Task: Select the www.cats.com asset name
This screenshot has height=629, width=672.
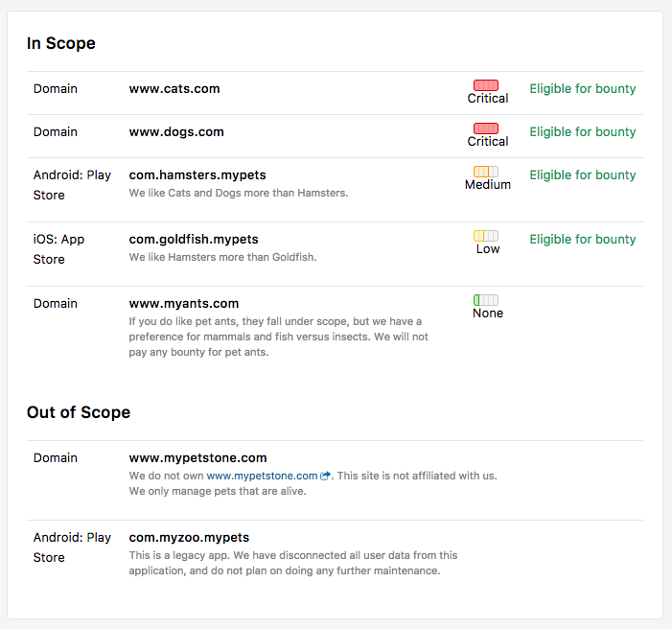Action: point(174,89)
